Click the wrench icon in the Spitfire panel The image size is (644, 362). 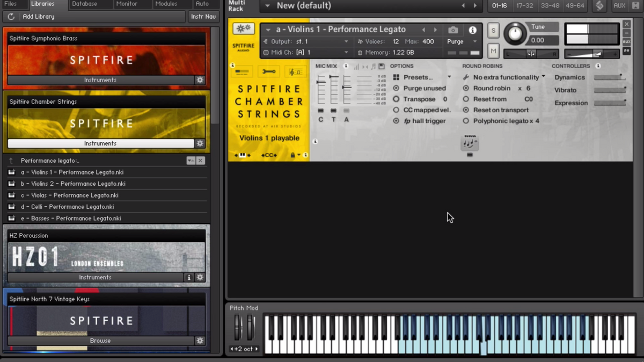tap(269, 71)
